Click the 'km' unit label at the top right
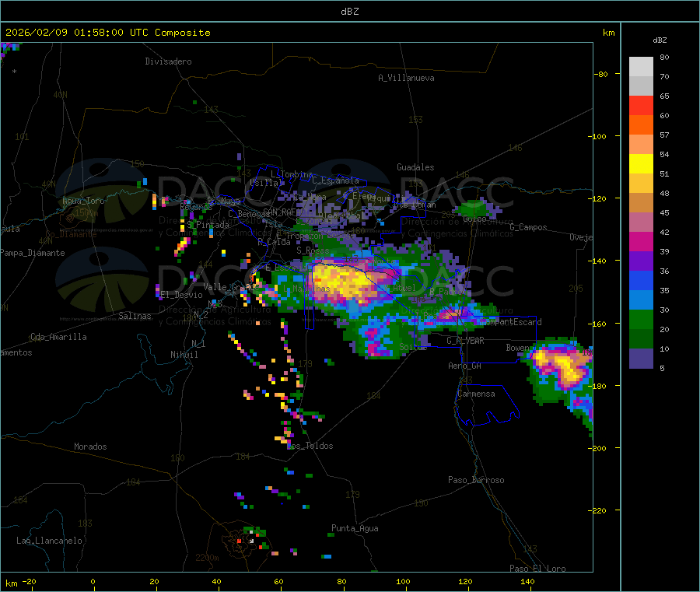 [x=608, y=33]
